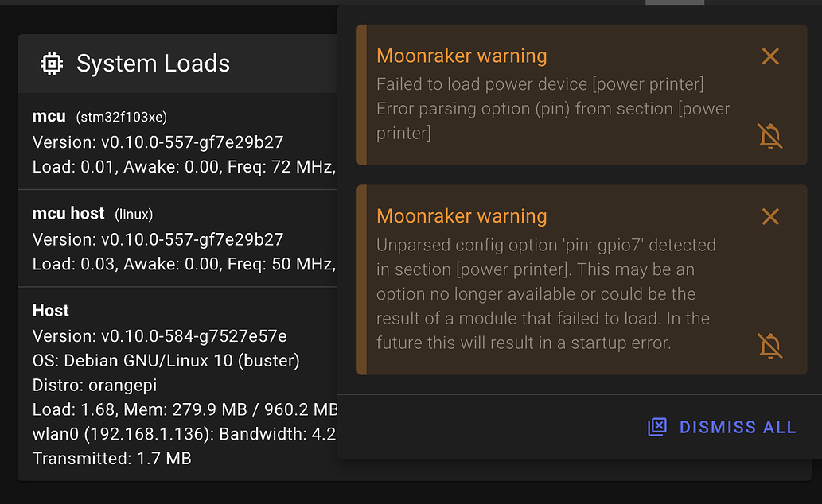Screen dimensions: 822x504
Task: Click the "Unparsed config option" message text
Action: [546, 294]
